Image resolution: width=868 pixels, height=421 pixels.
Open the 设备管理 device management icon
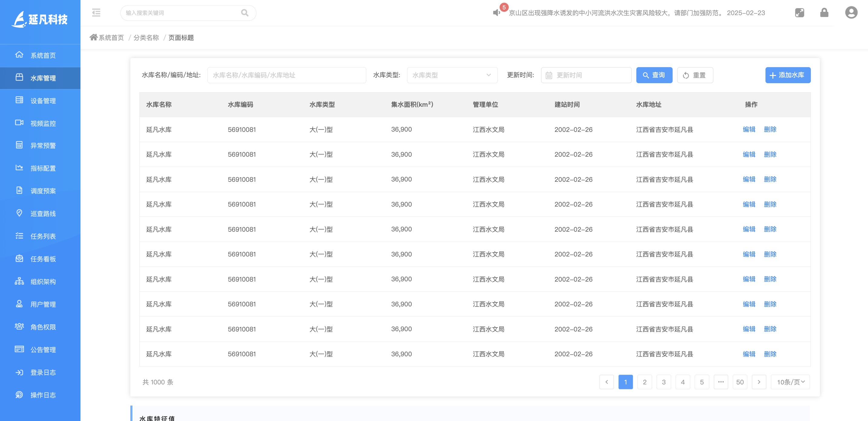19,100
